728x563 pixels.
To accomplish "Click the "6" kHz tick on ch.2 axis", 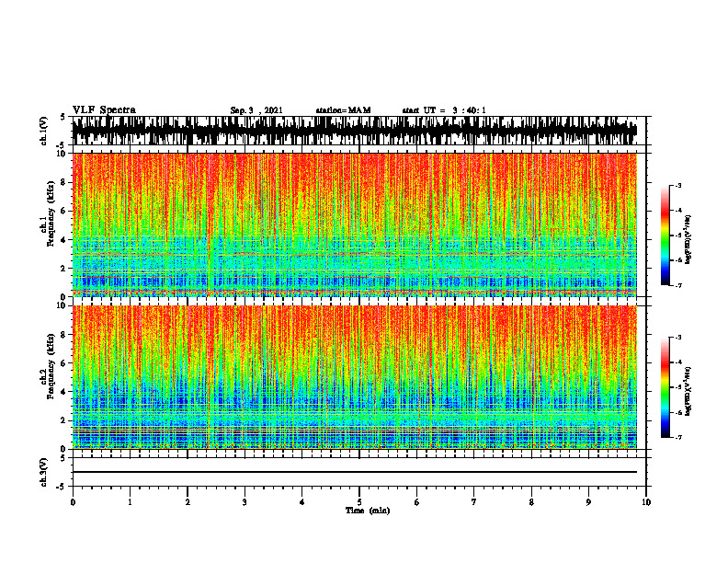I will coord(63,363).
